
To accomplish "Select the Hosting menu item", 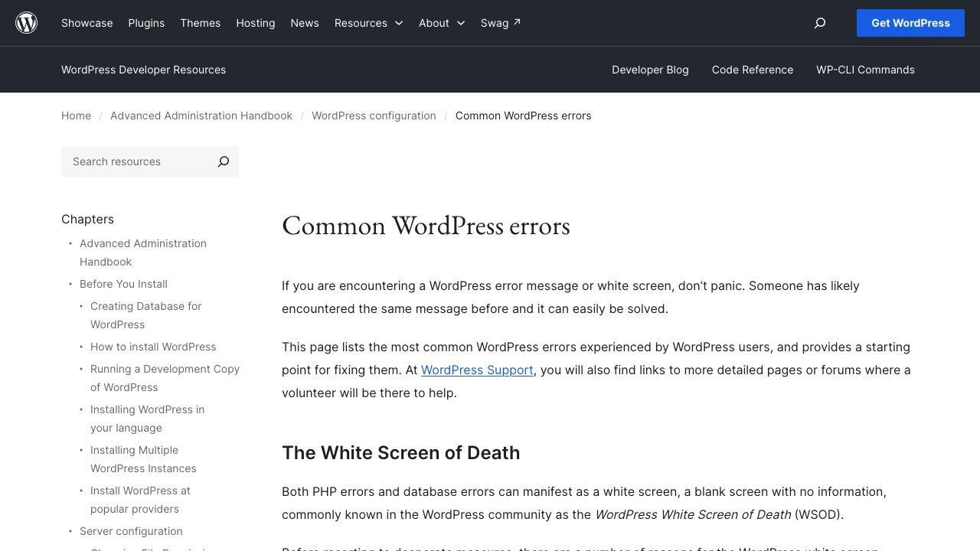I will tap(256, 23).
